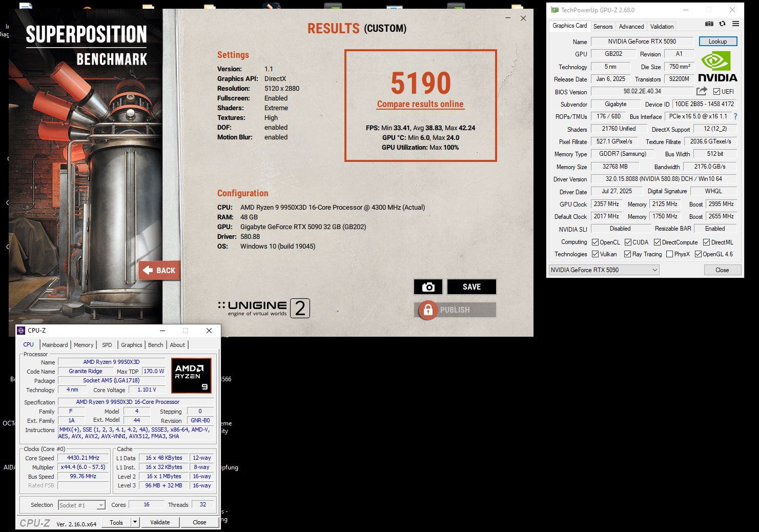
Task: Click the AMD Ryzen 9 logo
Action: [x=191, y=376]
